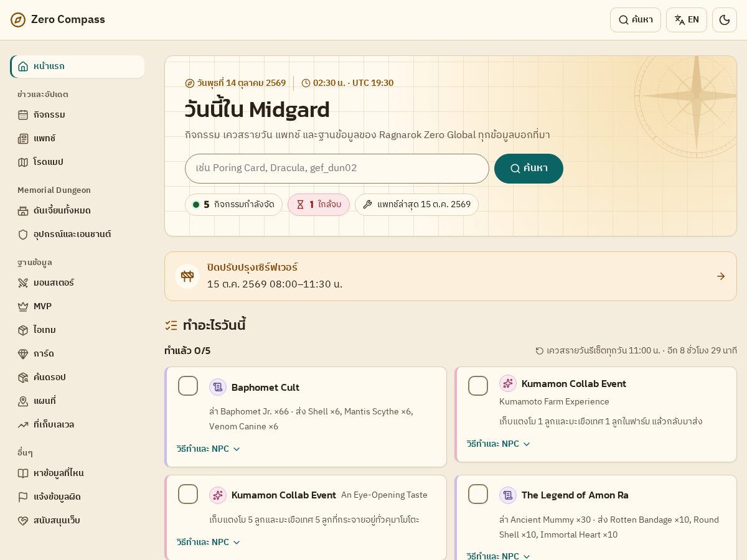
Task: Click The Legend of Amon Ra scroll icon
Action: (508, 495)
